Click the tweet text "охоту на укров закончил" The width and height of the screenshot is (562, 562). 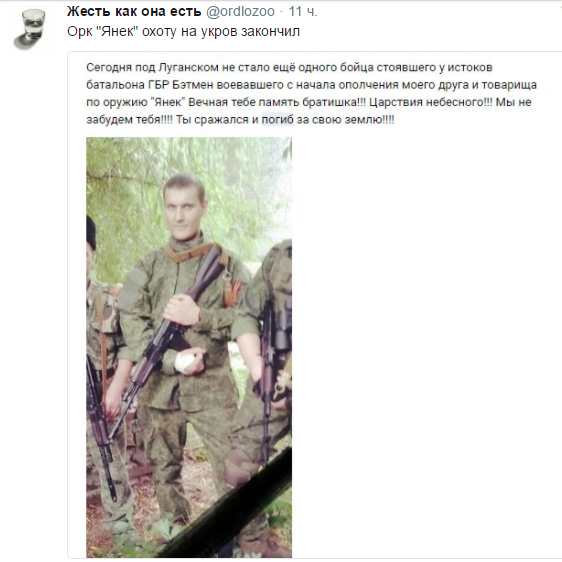point(221,32)
